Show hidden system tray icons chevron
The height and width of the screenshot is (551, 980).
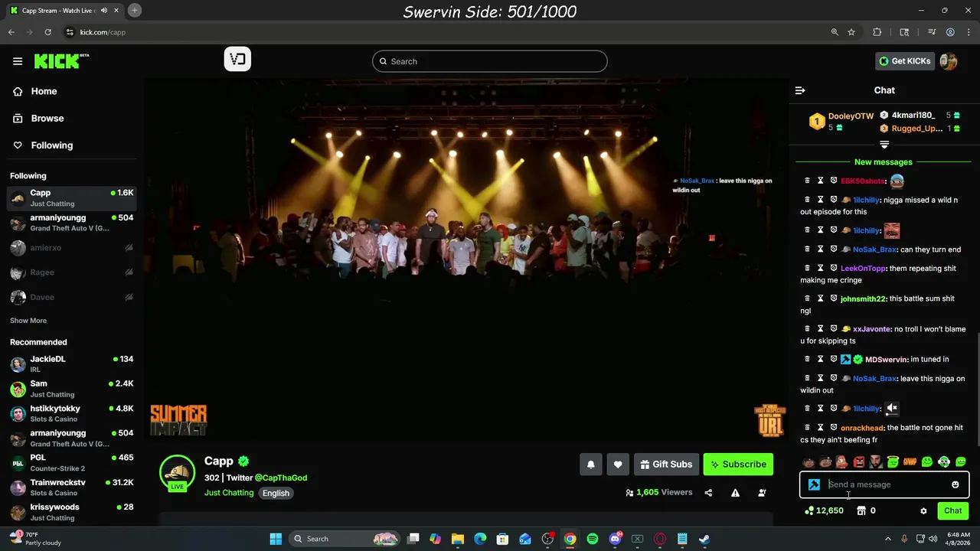coord(888,539)
